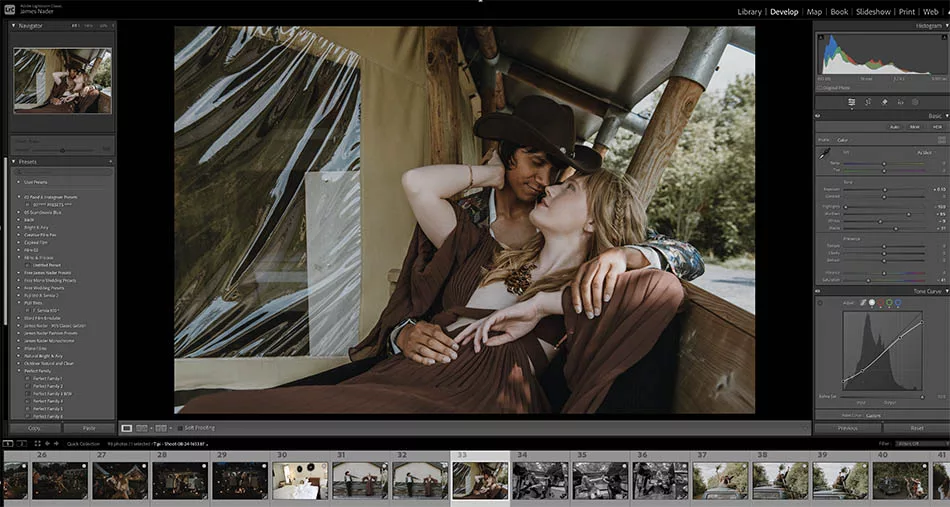950x507 pixels.
Task: Open the White Balance As Shot dropdown
Action: click(x=925, y=153)
